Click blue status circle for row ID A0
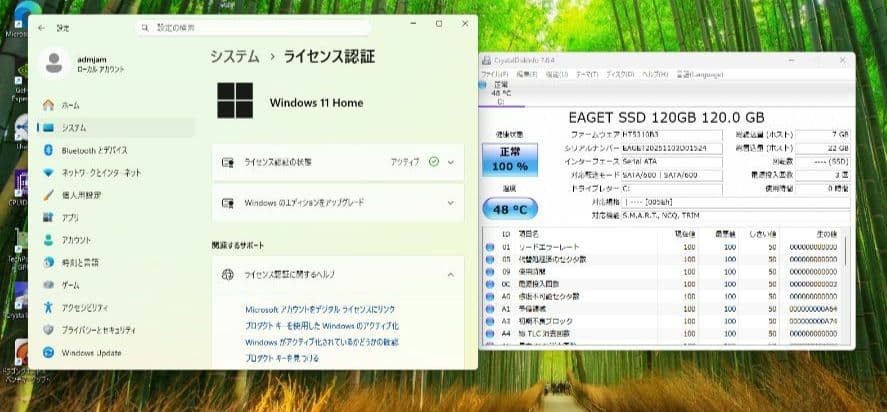Viewport: 887px width, 412px height. click(490, 297)
